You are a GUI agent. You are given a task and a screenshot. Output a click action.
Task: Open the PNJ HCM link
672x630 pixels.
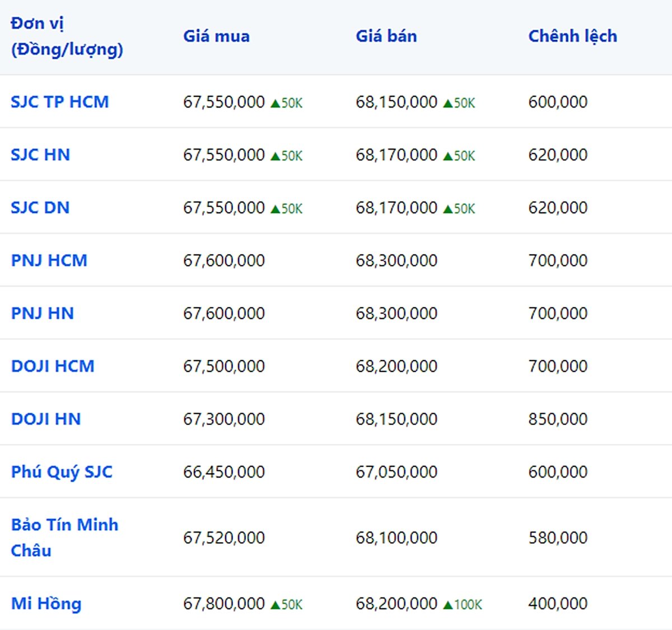pos(49,260)
